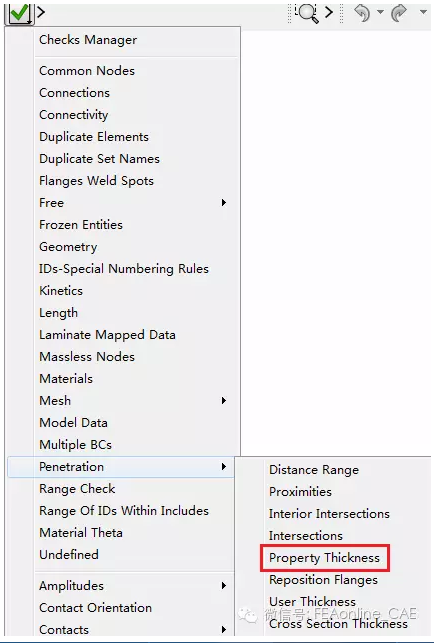Open the undo history dropdown arrow

[380, 12]
